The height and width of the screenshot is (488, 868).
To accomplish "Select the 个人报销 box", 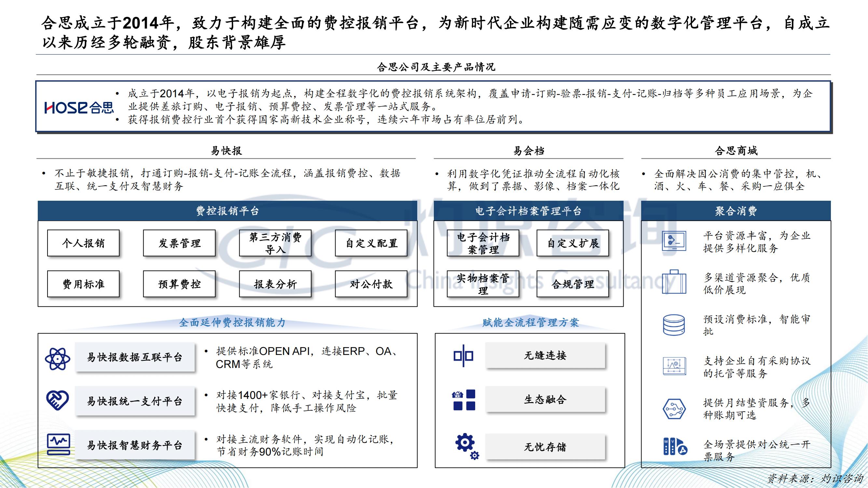I will click(83, 243).
